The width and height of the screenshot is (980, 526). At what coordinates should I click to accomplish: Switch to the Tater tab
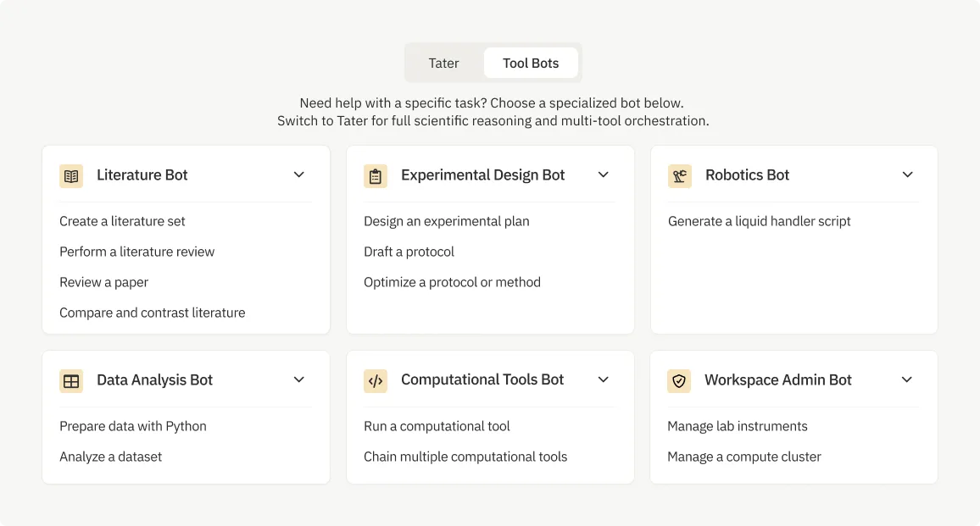443,63
